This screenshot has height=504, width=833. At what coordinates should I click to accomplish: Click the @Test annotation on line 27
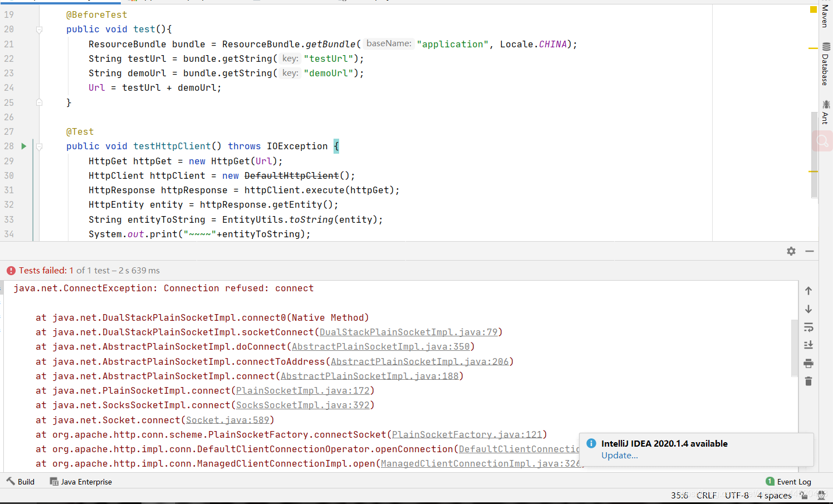pos(80,132)
